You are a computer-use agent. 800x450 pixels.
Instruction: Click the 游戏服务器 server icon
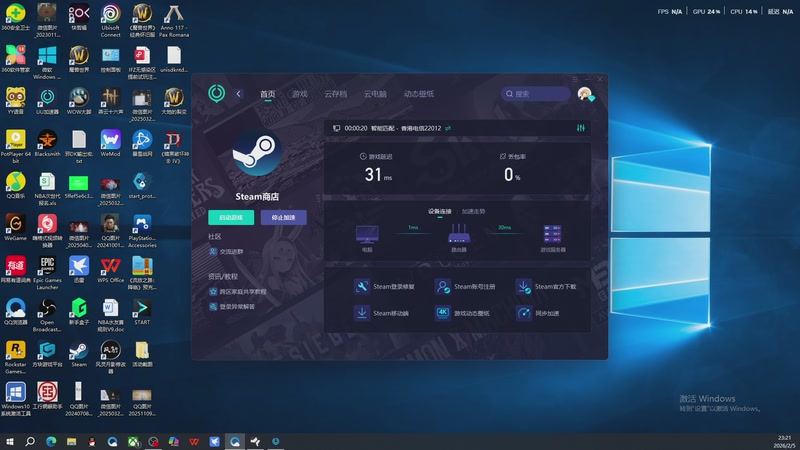(553, 234)
